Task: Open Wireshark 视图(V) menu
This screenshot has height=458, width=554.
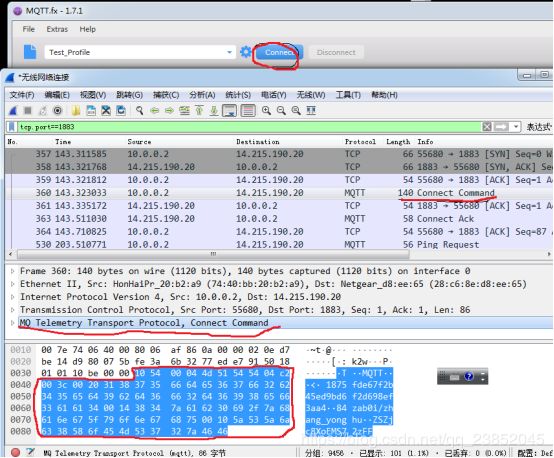Action: [93, 95]
